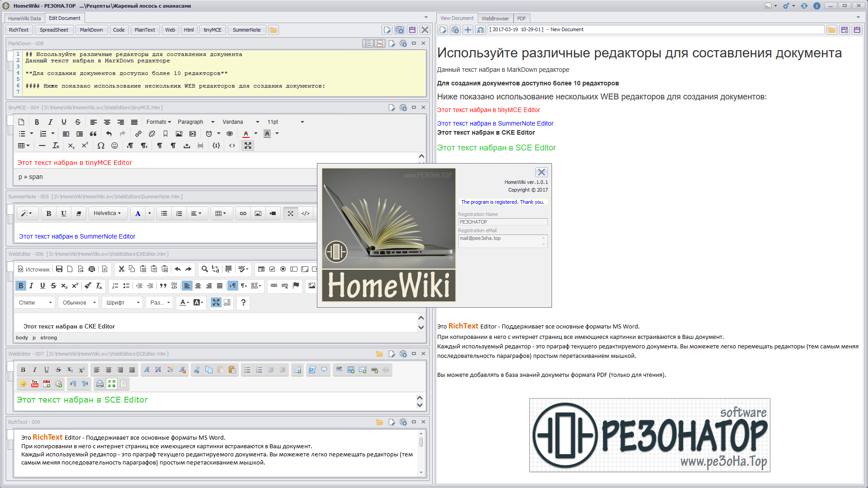Click the background color A swatch in tinyMCE
868x488 pixels.
pyautogui.click(x=267, y=134)
